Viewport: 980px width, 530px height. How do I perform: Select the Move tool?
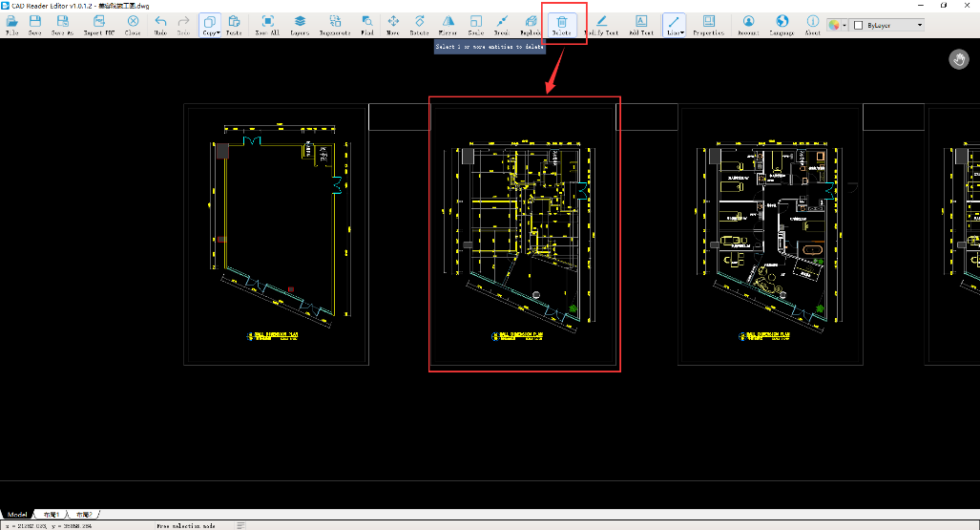[393, 23]
